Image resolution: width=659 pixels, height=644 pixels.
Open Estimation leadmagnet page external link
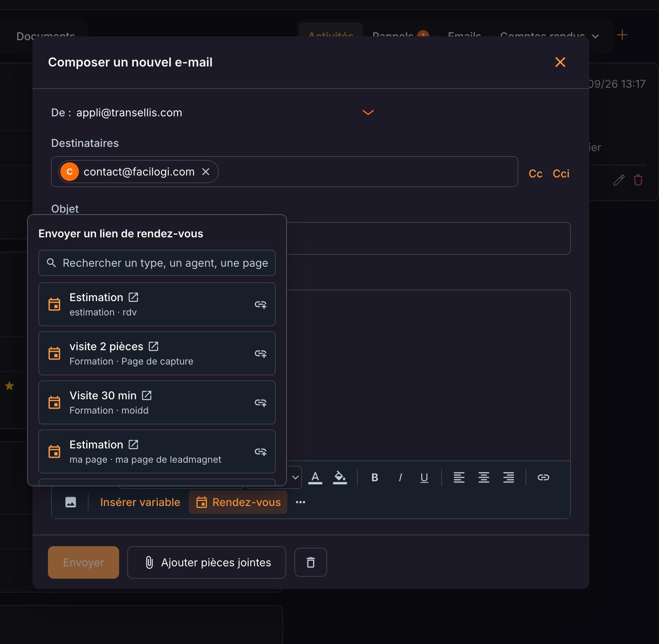pos(133,445)
